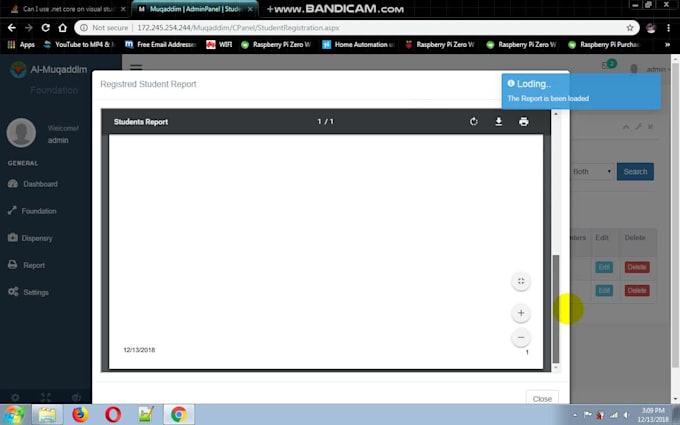680x425 pixels.
Task: Show more bookmarks chevron
Action: [667, 44]
